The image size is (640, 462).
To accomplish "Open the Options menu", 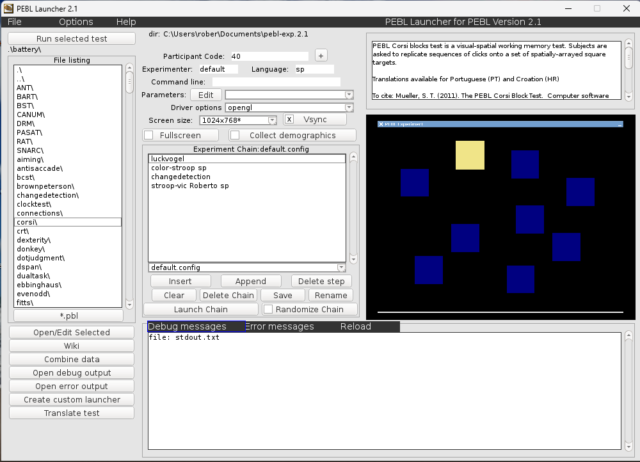I will [76, 22].
